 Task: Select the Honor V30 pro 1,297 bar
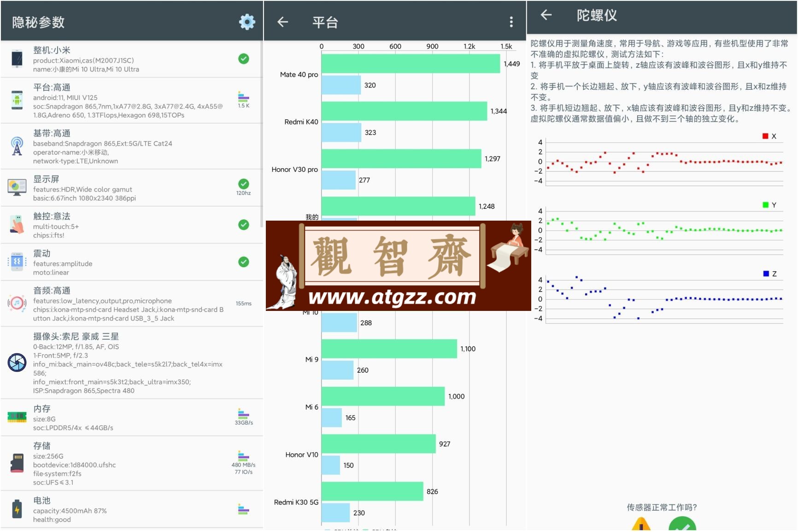pos(401,158)
